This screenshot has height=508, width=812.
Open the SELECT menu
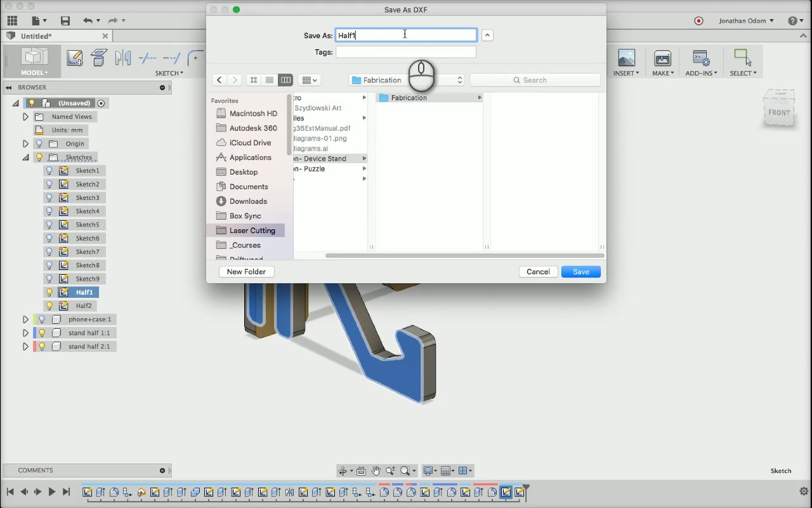(743, 73)
